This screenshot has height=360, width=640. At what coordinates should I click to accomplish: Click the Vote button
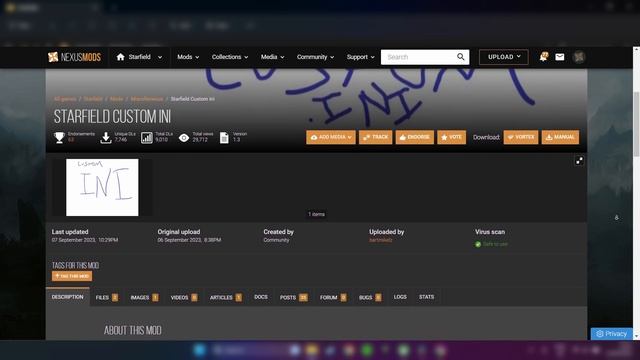click(451, 137)
